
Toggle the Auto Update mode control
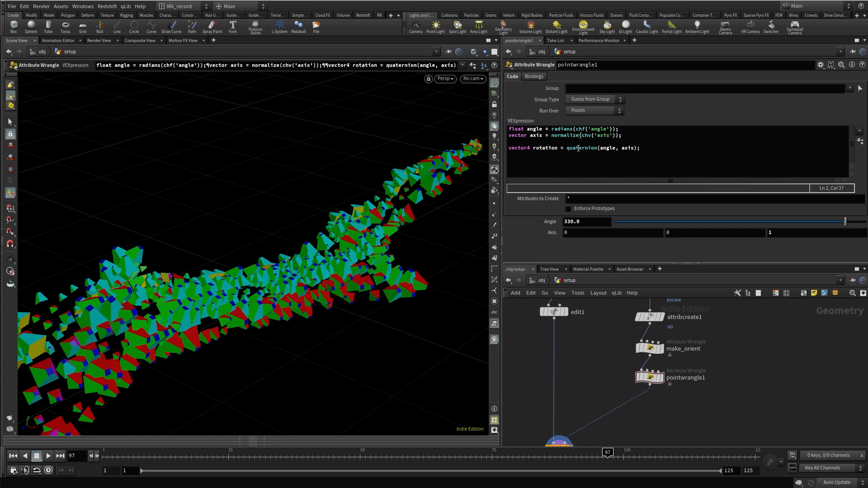837,482
